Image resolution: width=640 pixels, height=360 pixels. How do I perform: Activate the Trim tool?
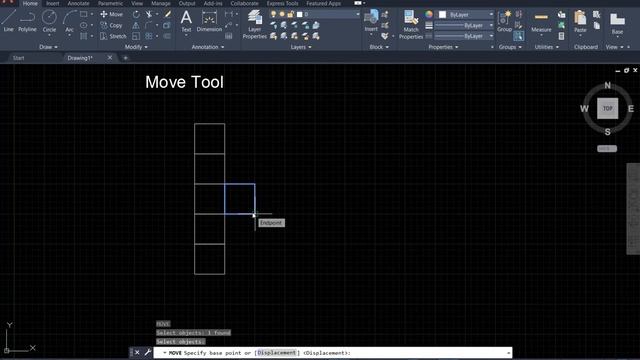click(x=149, y=14)
